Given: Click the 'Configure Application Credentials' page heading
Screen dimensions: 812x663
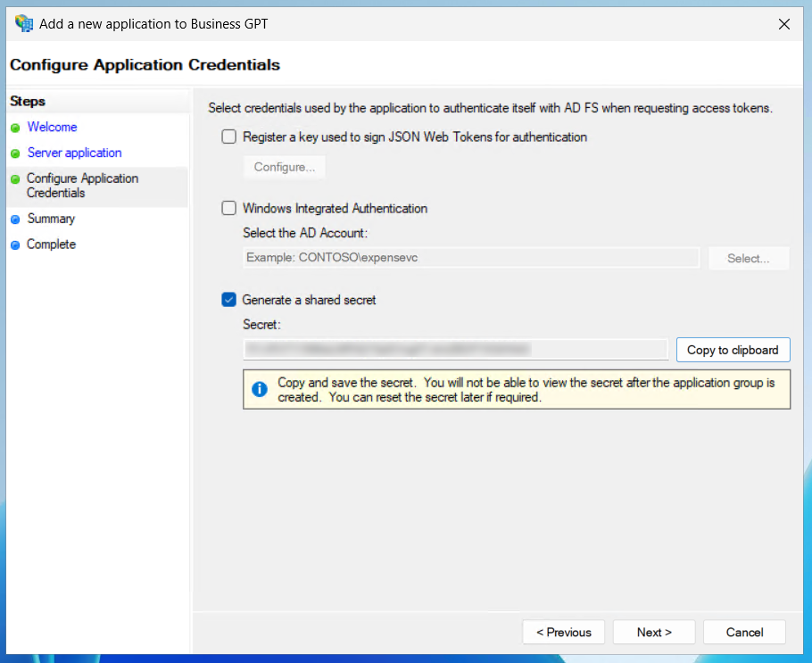Looking at the screenshot, I should click(145, 65).
